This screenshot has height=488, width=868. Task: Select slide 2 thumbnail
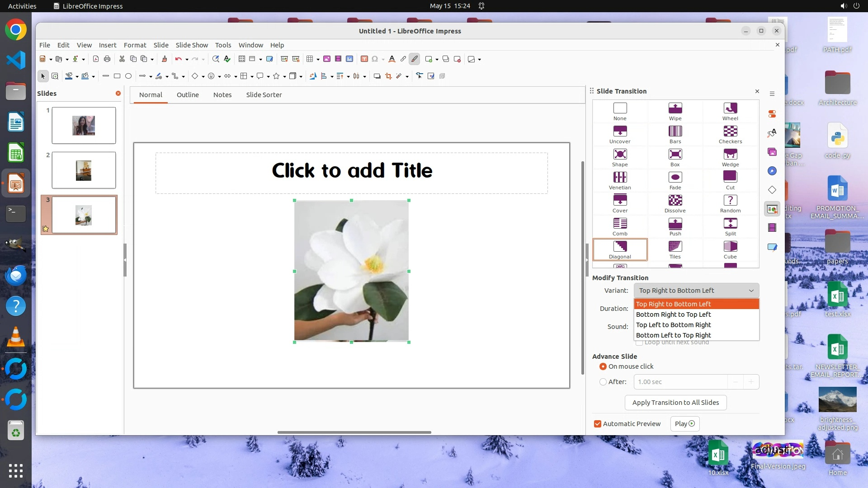coord(84,170)
